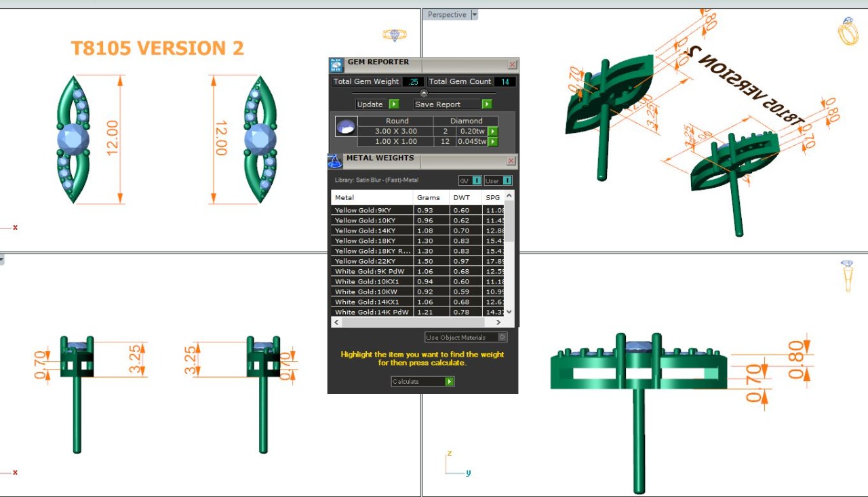
Task: Toggle the User switch in Metal Weights
Action: tap(507, 180)
